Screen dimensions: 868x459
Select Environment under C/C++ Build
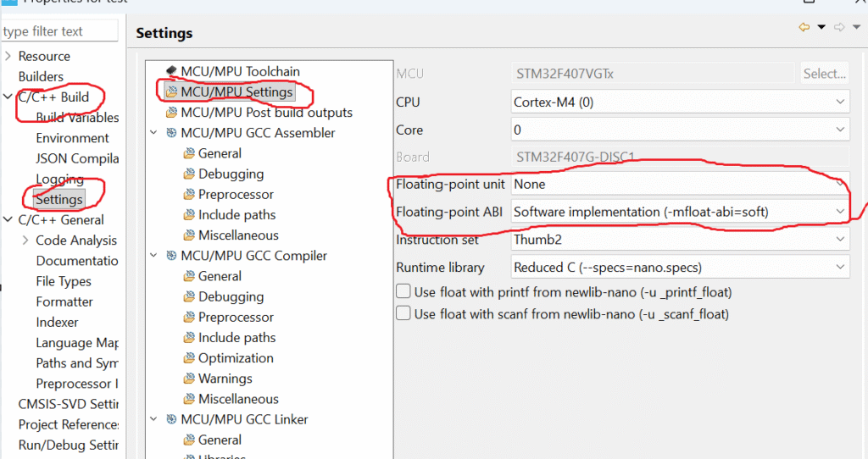73,138
